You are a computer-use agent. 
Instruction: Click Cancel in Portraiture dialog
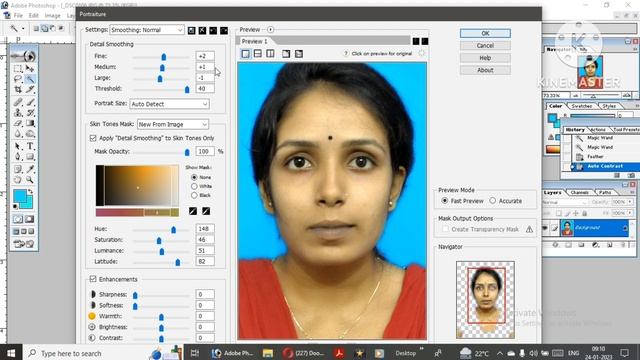(x=485, y=46)
